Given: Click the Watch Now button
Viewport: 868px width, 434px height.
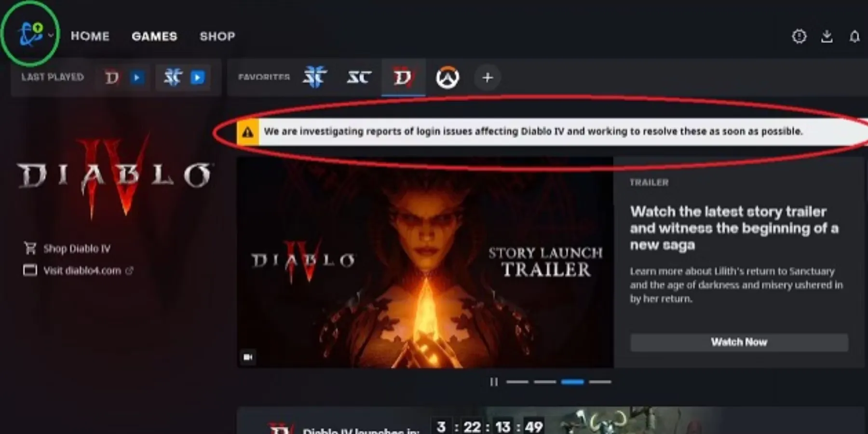Looking at the screenshot, I should [x=739, y=342].
